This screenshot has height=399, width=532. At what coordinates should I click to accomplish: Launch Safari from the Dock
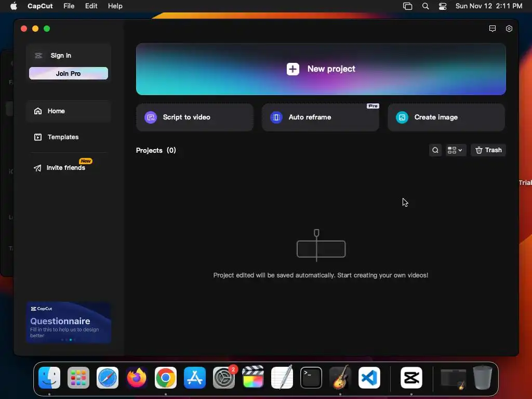pyautogui.click(x=108, y=378)
